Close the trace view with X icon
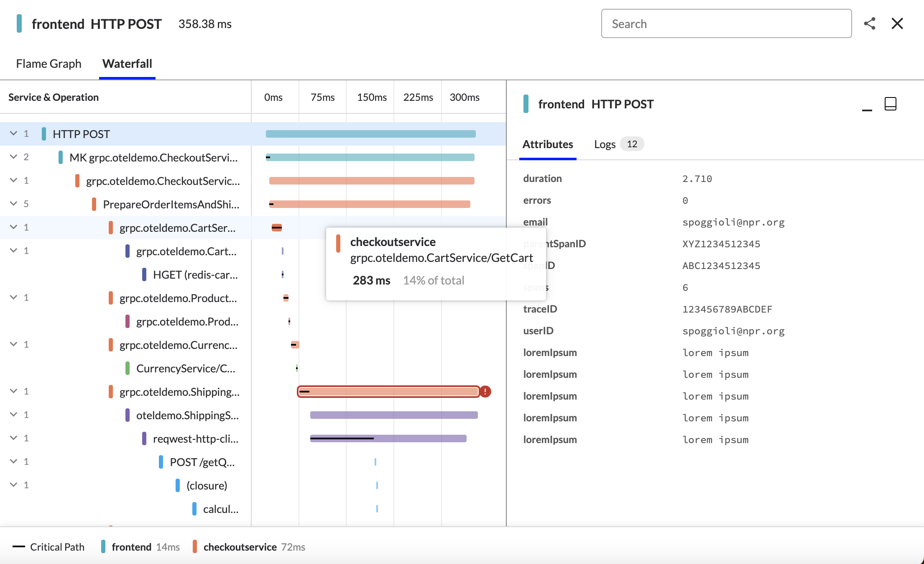Screen dimensions: 924x564 tap(897, 23)
